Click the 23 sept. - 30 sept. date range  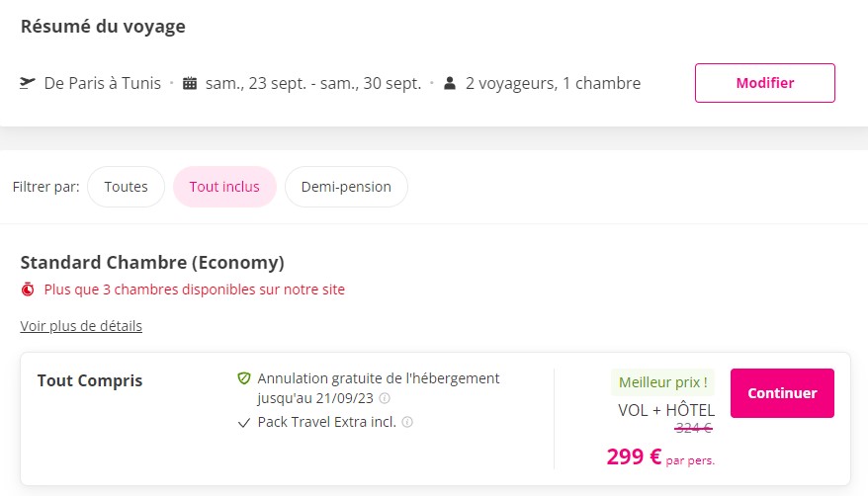click(x=313, y=83)
